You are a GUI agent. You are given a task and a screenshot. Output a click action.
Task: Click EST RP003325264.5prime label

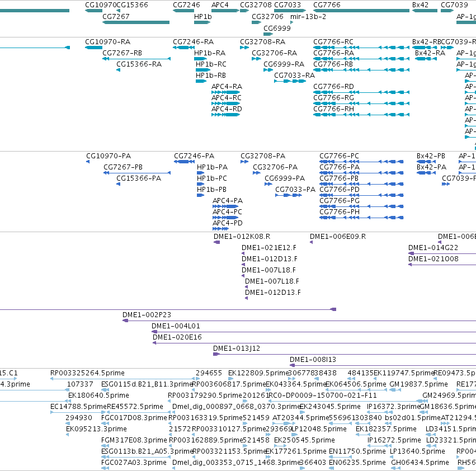coord(87,373)
